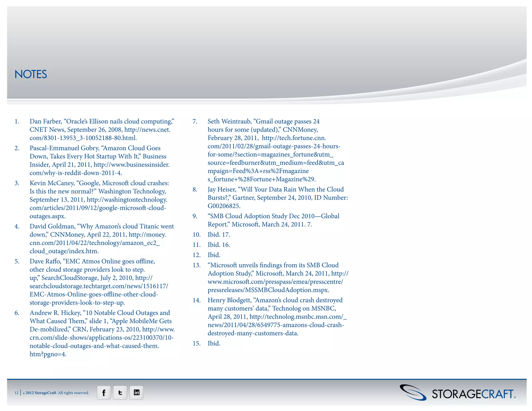Click 'SMB Cloud Adoption Study Dec 2010' text
This screenshot has width=532, height=411.
click(x=262, y=216)
